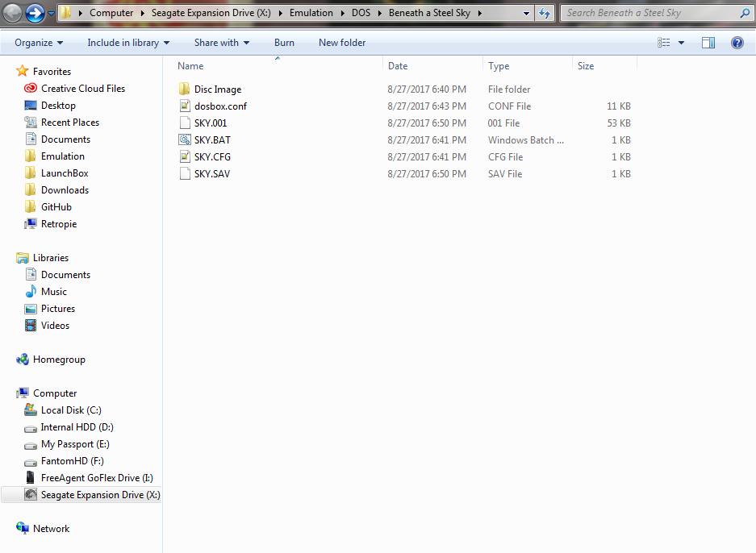Select the SKY.001 file icon
The image size is (756, 553).
(x=185, y=123)
